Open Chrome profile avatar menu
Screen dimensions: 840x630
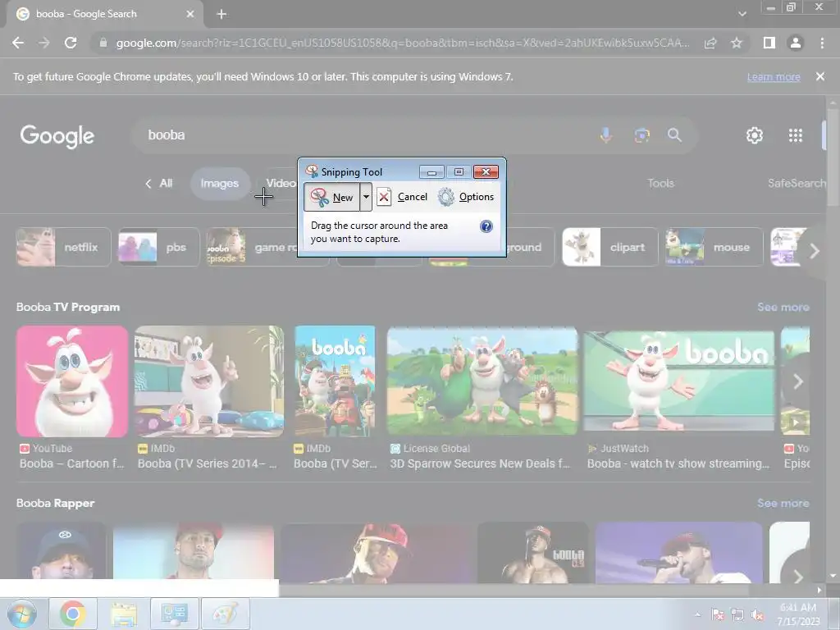coord(796,43)
